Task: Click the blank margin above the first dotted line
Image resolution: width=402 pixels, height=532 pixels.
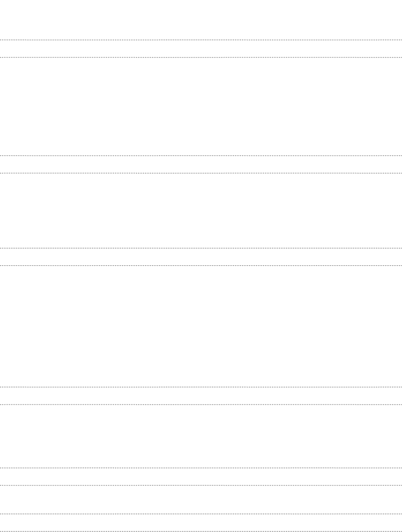Action: (201, 19)
